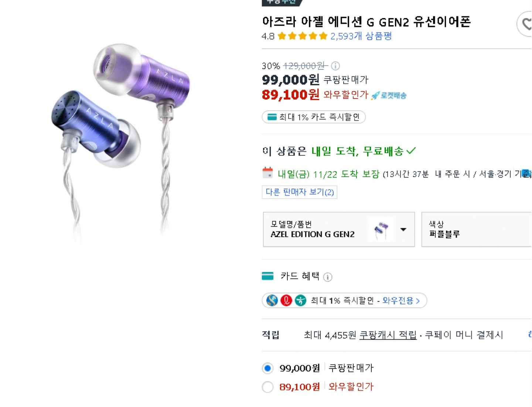Viewport: 532px width, 407px height.
Task: Click the small earphone thumbnail in model selector
Action: [381, 230]
